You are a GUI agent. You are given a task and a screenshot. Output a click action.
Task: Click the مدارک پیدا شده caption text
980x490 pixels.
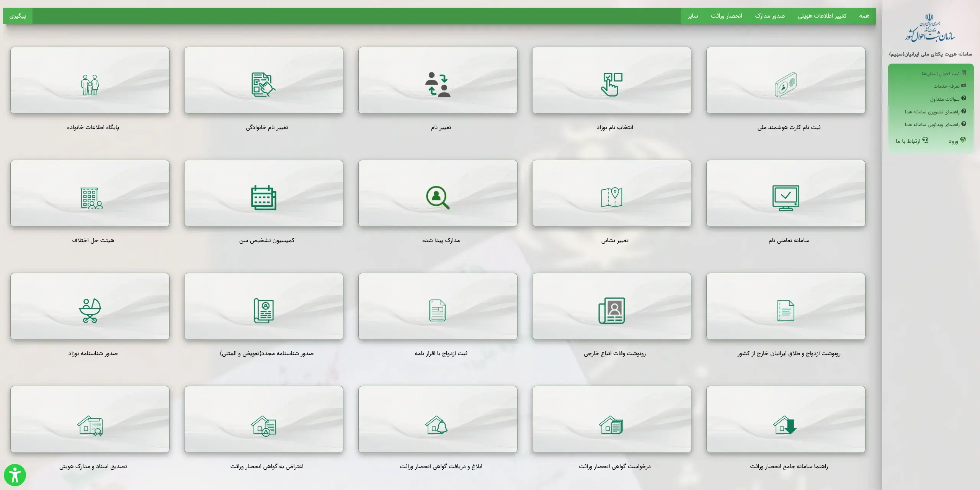(x=441, y=240)
